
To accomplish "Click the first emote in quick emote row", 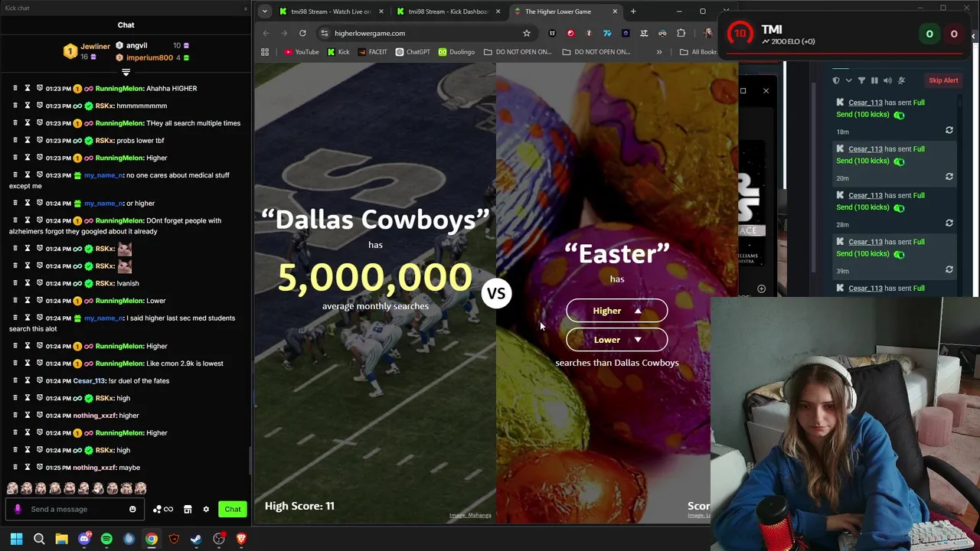I will (x=12, y=488).
